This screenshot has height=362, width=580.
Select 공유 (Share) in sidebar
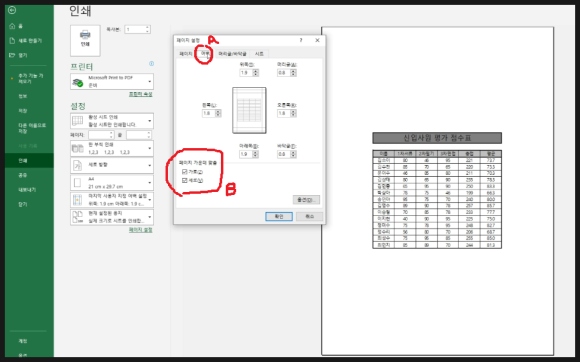pyautogui.click(x=23, y=175)
